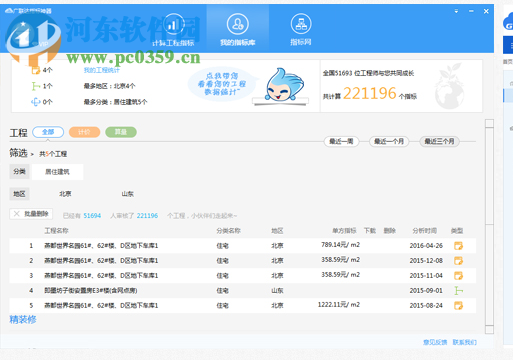Sort by 工程名称 column header
513x360 pixels.
[57, 231]
